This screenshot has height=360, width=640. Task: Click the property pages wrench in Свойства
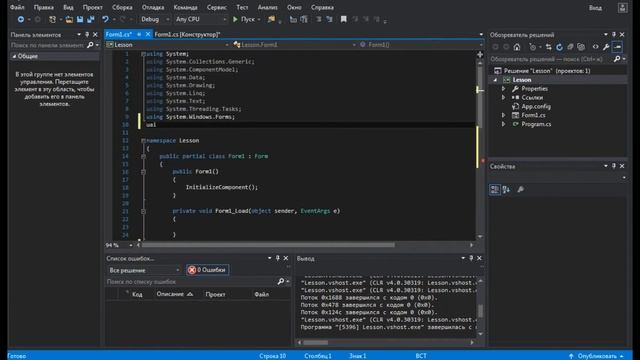click(520, 189)
